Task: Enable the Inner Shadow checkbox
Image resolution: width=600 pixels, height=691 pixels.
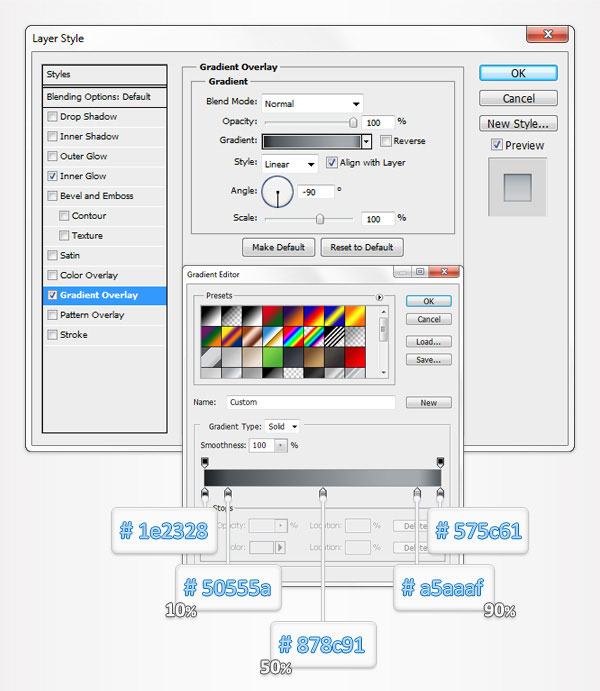Action: [52, 136]
